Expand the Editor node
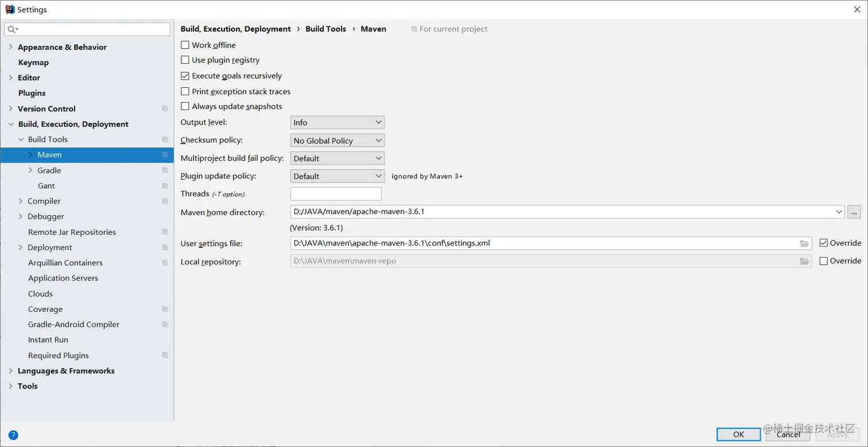Viewport: 868px width, 447px height. [10, 77]
